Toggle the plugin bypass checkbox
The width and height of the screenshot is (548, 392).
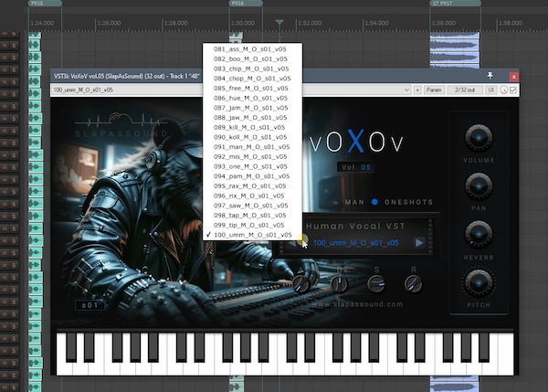click(x=513, y=90)
